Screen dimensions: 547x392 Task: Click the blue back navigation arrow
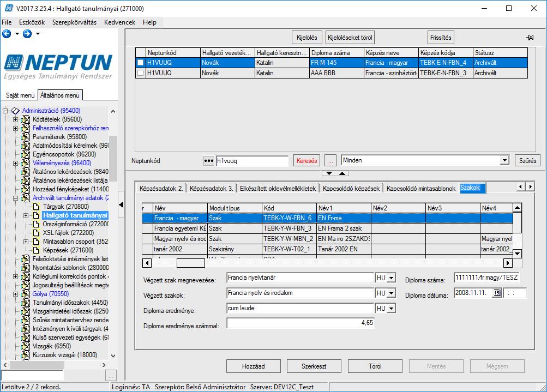tap(7, 34)
